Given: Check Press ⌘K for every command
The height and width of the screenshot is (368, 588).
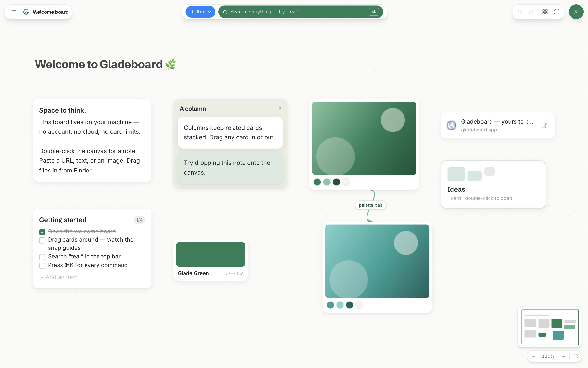Looking at the screenshot, I should (42, 266).
